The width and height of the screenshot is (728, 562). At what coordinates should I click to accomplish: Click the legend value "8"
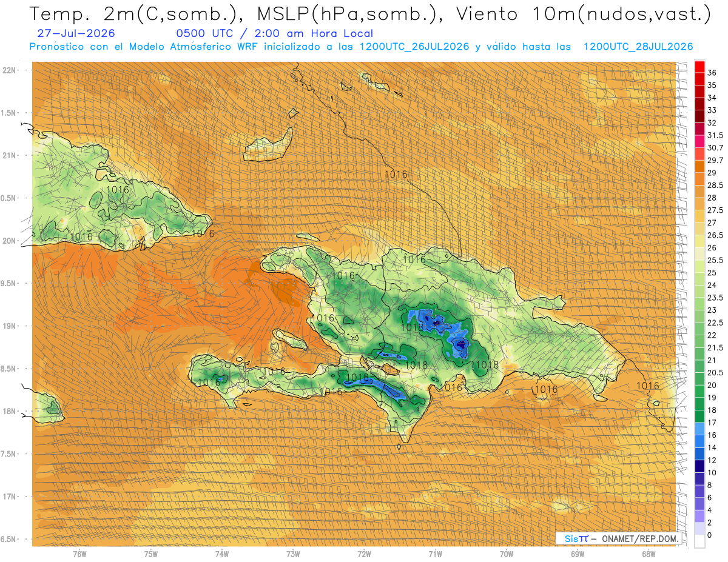710,485
